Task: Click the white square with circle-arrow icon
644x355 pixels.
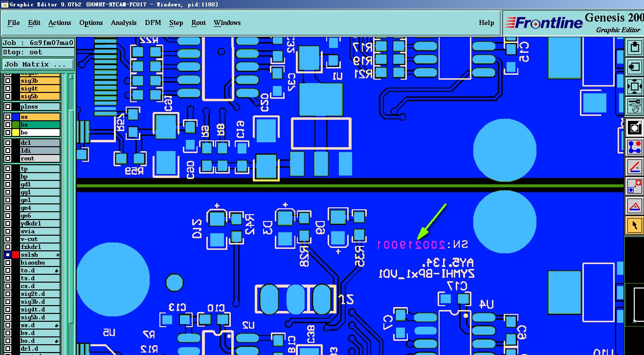Action: [x=635, y=128]
